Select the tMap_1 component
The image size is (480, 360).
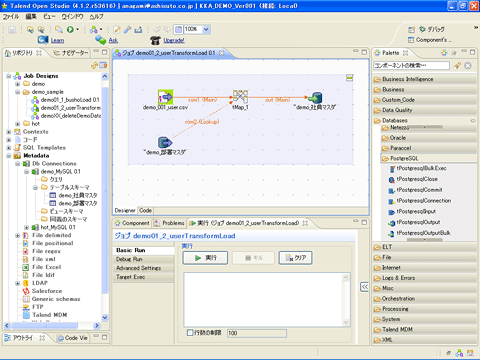point(240,97)
